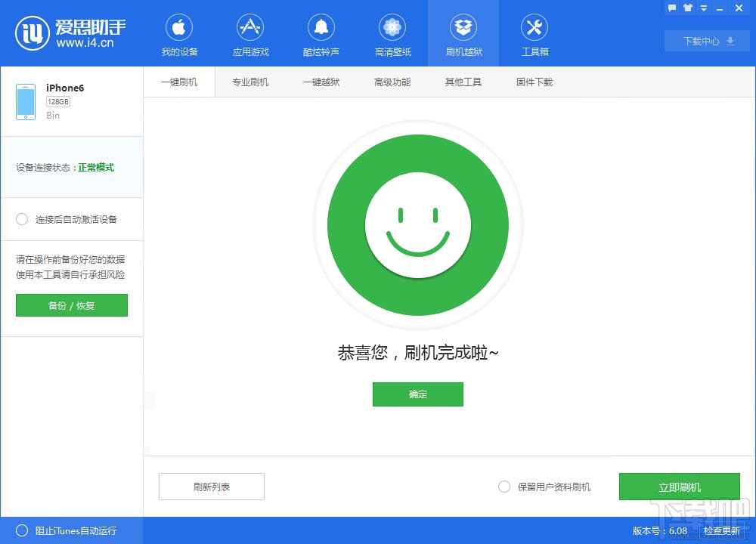This screenshot has height=544, width=756.
Task: Open the 我的设备 (My Devices) section
Action: (x=178, y=34)
